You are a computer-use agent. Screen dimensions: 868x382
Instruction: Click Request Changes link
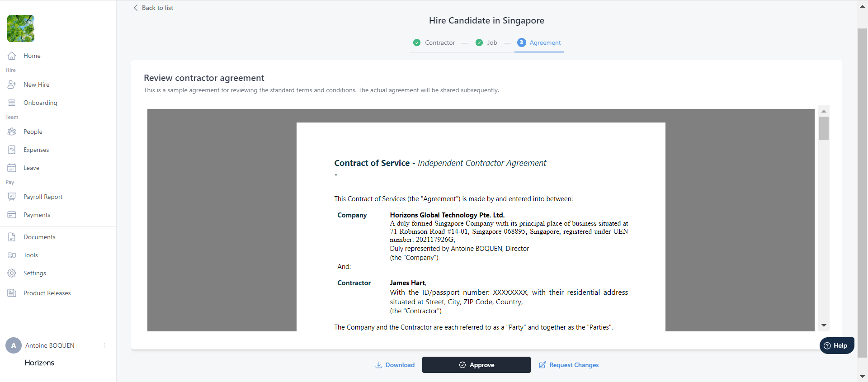(x=569, y=365)
